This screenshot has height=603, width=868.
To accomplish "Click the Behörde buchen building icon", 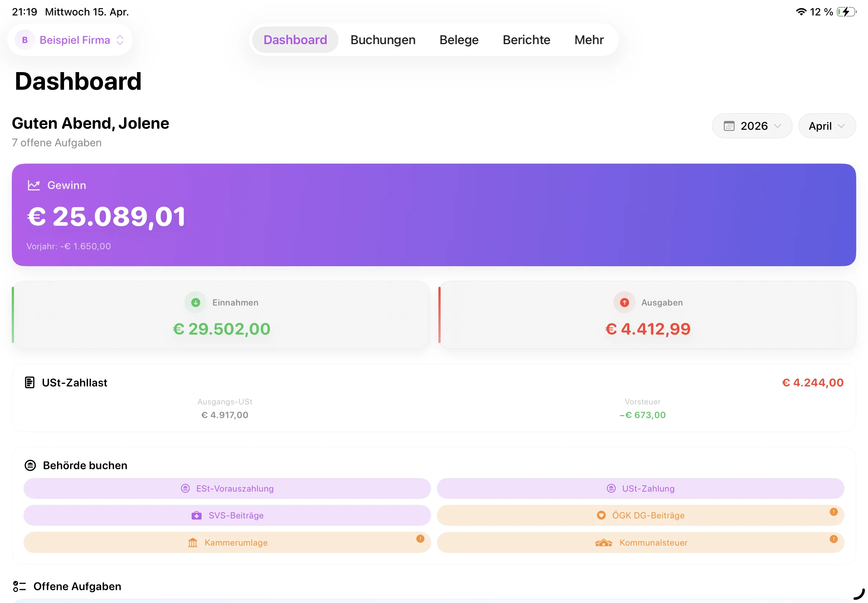I will (30, 465).
